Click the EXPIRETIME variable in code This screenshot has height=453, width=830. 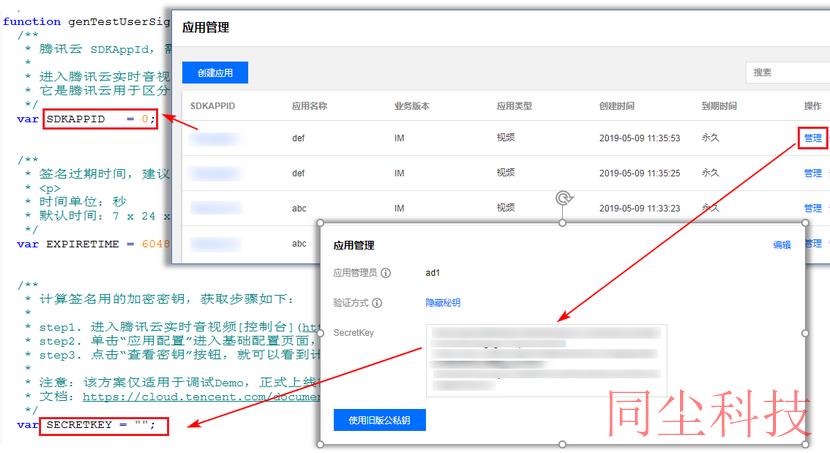click(83, 244)
